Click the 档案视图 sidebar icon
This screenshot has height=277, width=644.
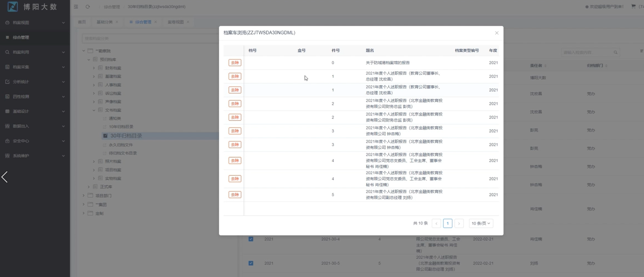[x=7, y=23]
